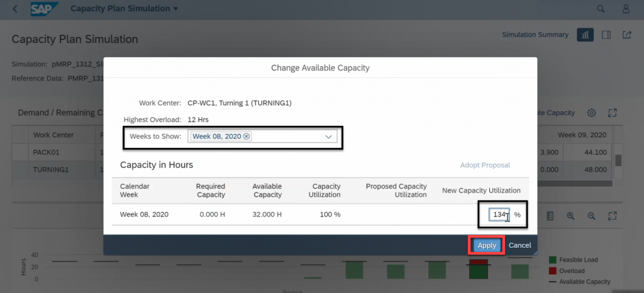Open table settings gear icon
644x293 pixels.
click(x=591, y=113)
